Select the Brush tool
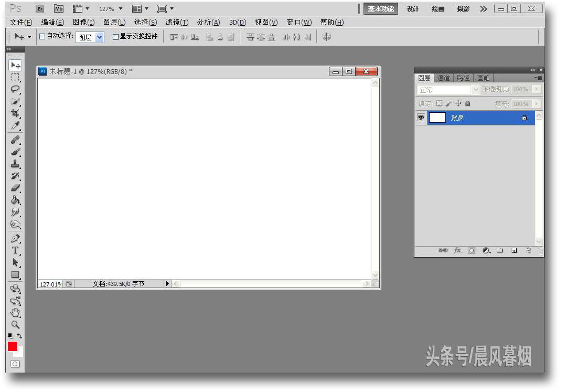Image resolution: width=566 pixels, height=392 pixels. [15, 152]
